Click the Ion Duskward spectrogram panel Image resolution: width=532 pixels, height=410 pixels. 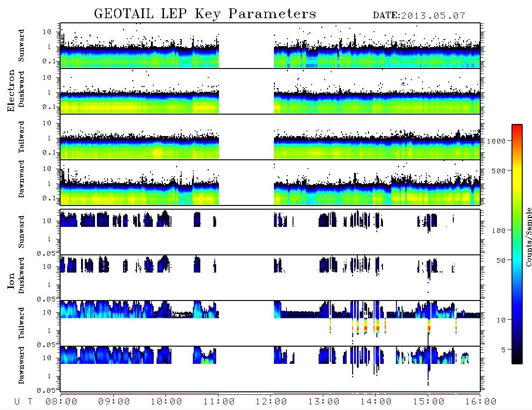click(270, 277)
